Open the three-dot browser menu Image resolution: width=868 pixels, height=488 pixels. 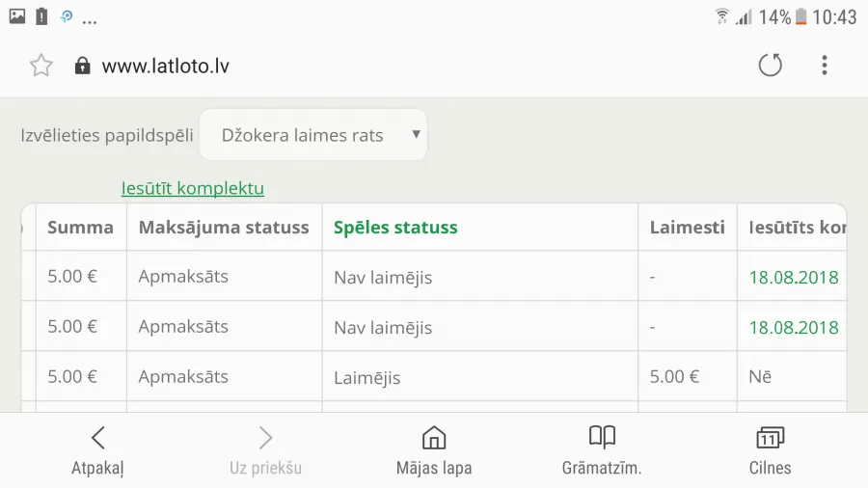coord(825,66)
